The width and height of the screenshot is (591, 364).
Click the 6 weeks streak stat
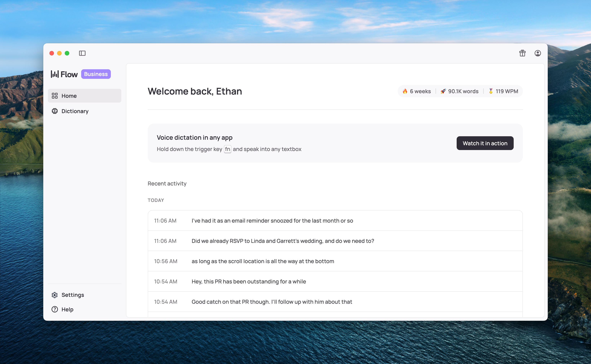pyautogui.click(x=417, y=91)
